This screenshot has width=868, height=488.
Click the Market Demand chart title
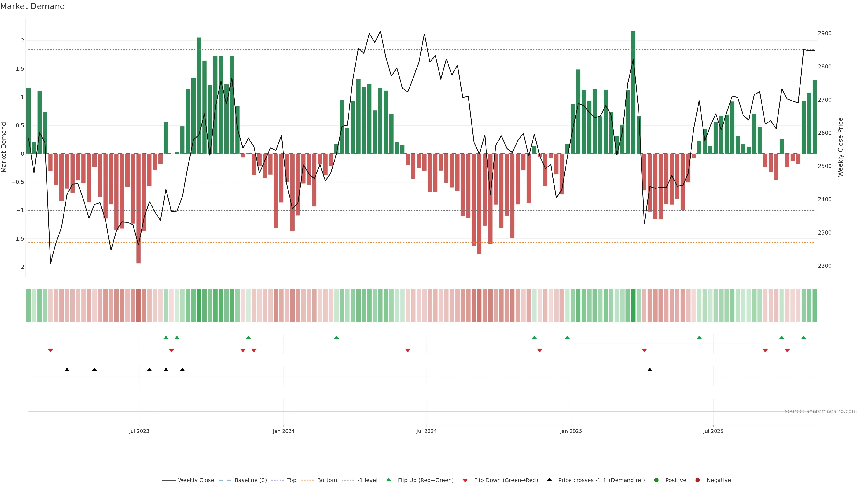(x=32, y=6)
